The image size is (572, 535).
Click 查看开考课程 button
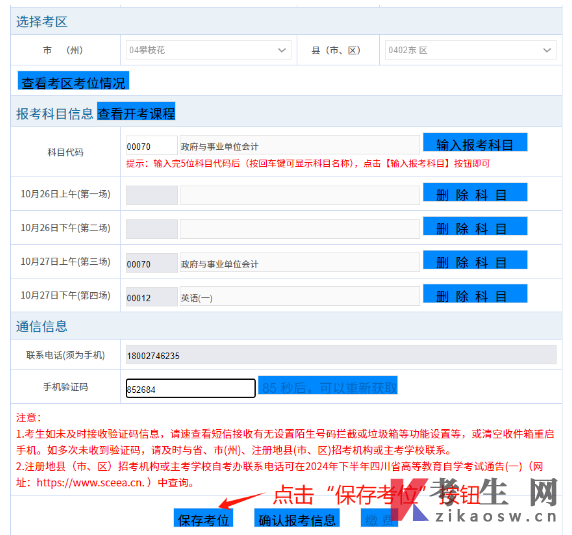[x=136, y=112]
